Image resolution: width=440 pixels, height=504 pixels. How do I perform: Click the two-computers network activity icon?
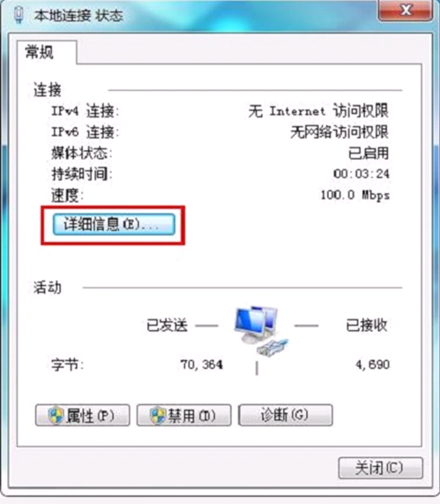261,330
